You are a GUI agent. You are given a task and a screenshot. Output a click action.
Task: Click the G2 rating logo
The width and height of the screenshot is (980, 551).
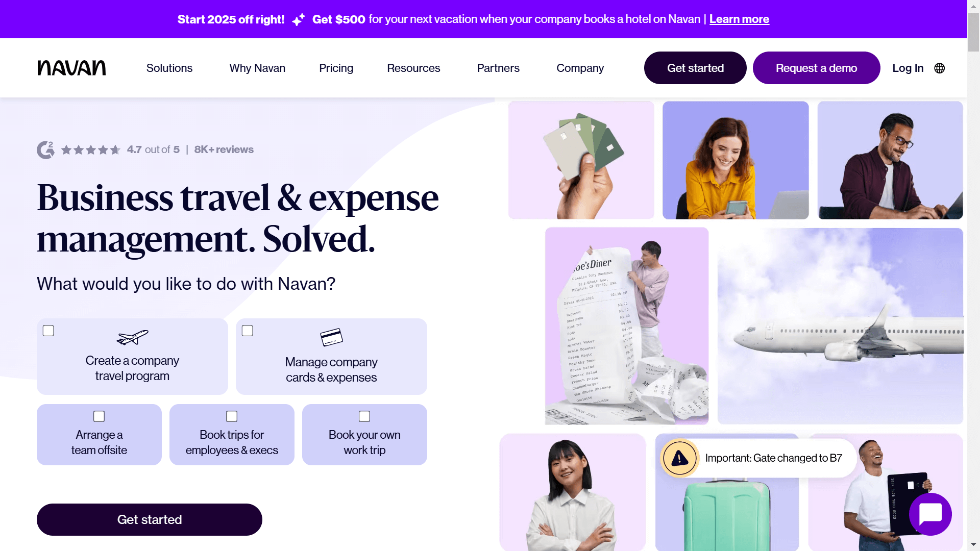45,149
